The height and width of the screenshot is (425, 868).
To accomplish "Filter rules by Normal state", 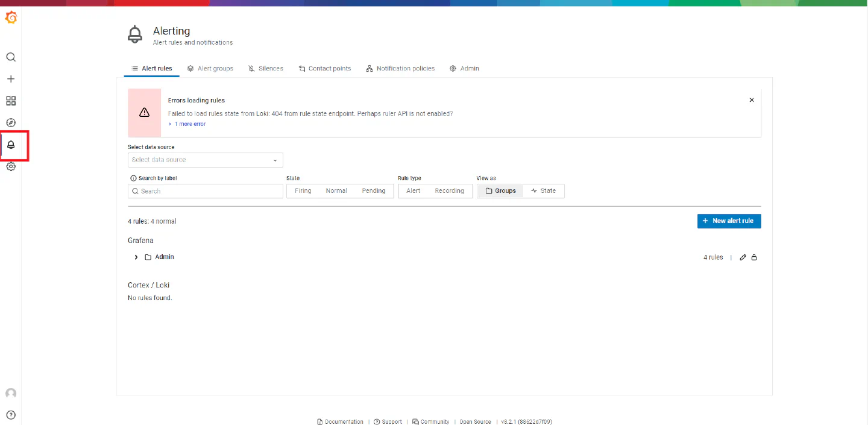I will tap(336, 191).
